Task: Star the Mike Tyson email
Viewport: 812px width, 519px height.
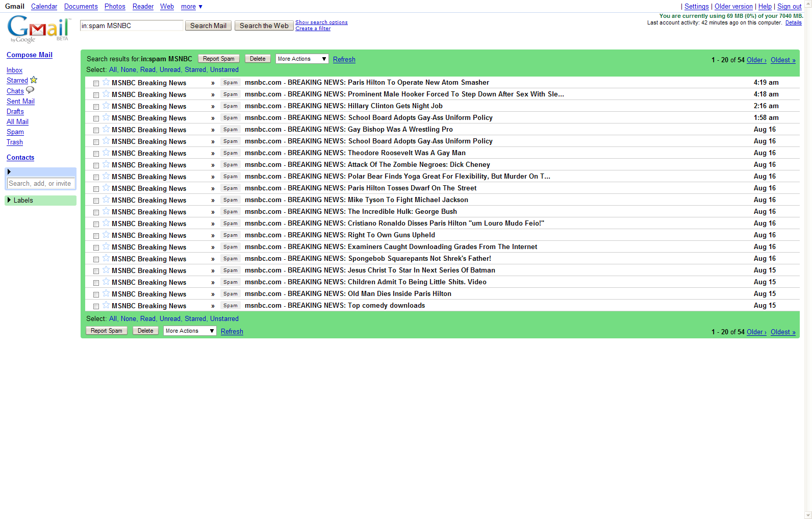Action: (106, 199)
